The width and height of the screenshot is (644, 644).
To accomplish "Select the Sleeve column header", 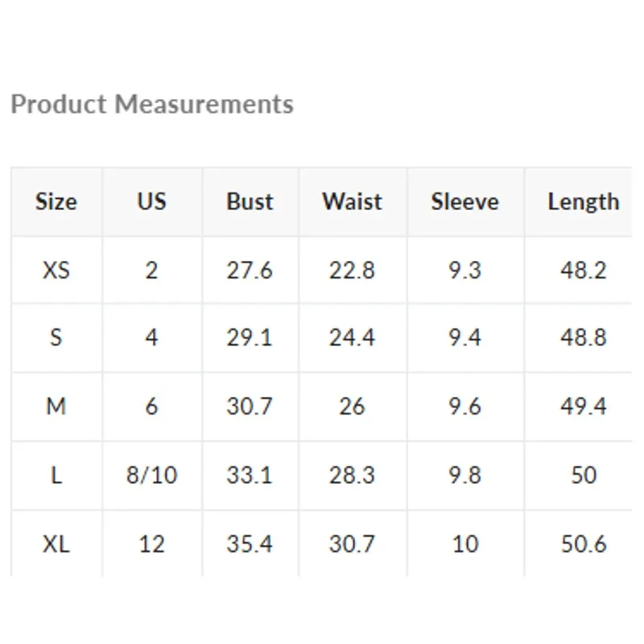I will [x=464, y=201].
